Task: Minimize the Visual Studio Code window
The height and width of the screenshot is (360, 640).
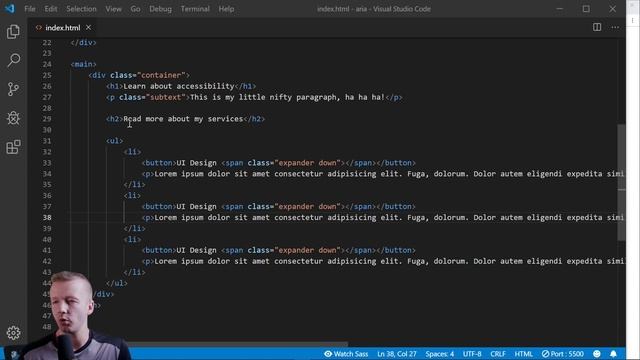Action: tap(560, 9)
